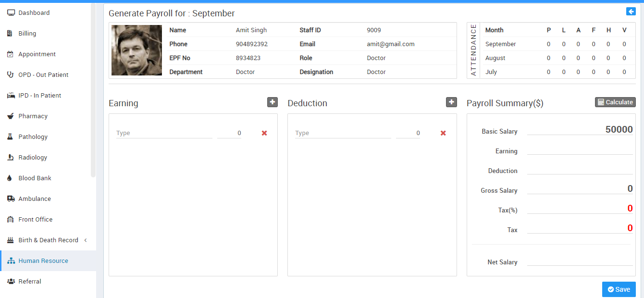Add a new Deduction row with plus icon
Image resolution: width=644 pixels, height=298 pixels.
click(x=451, y=102)
